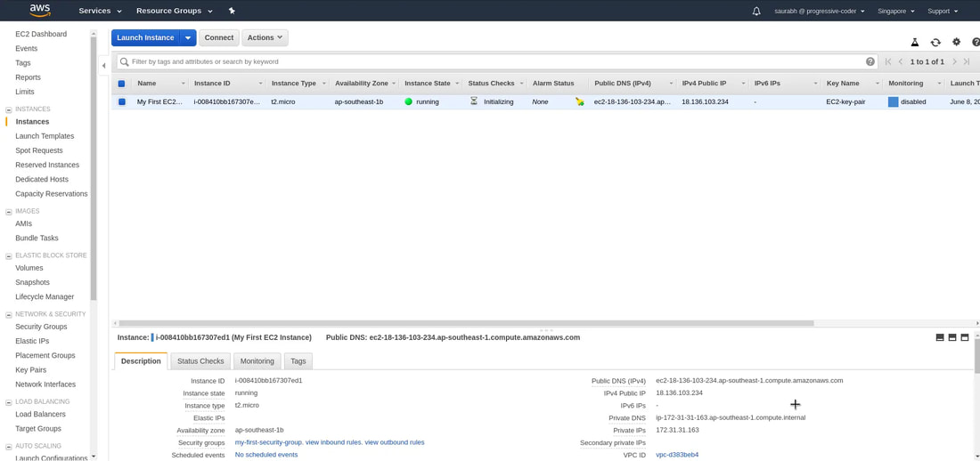Collapse the left navigation sidebar arrow

tap(103, 65)
